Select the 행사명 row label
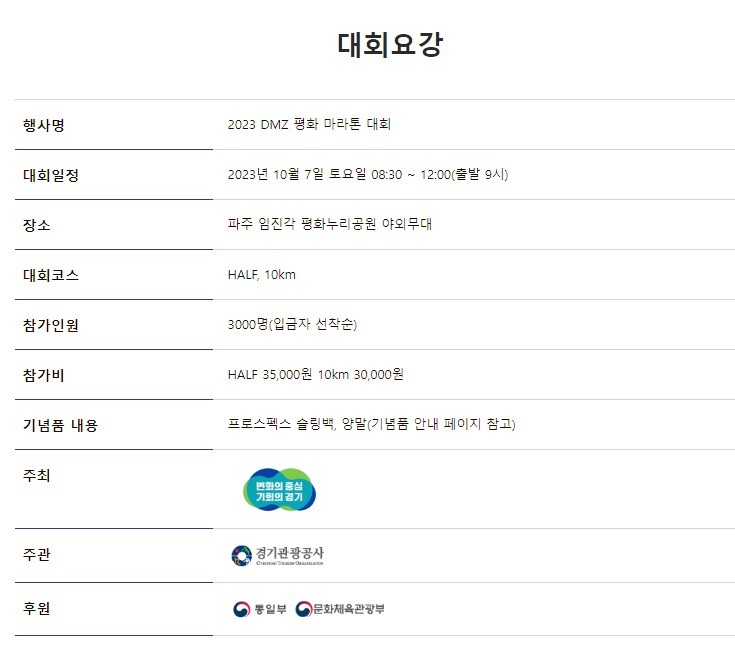 [44, 125]
